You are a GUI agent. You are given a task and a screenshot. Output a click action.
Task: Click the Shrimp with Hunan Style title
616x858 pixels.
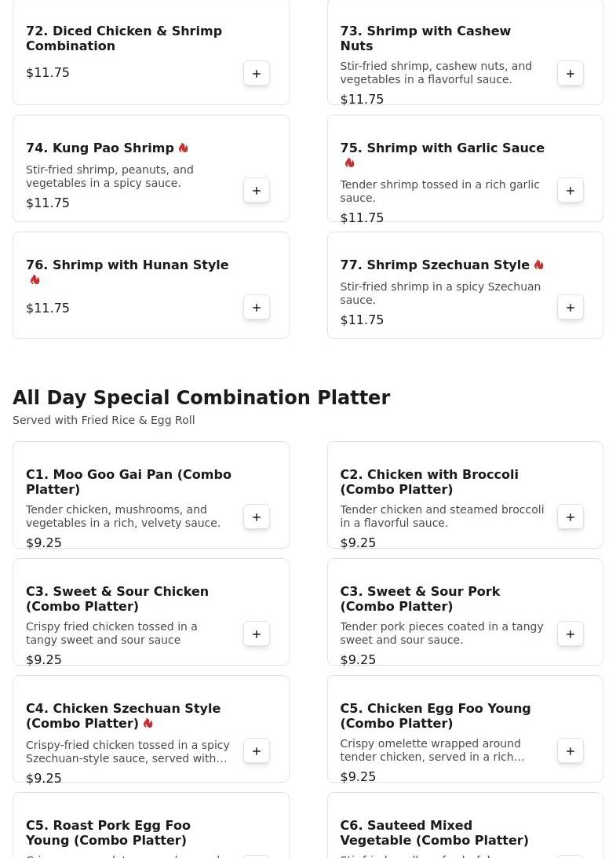click(127, 265)
